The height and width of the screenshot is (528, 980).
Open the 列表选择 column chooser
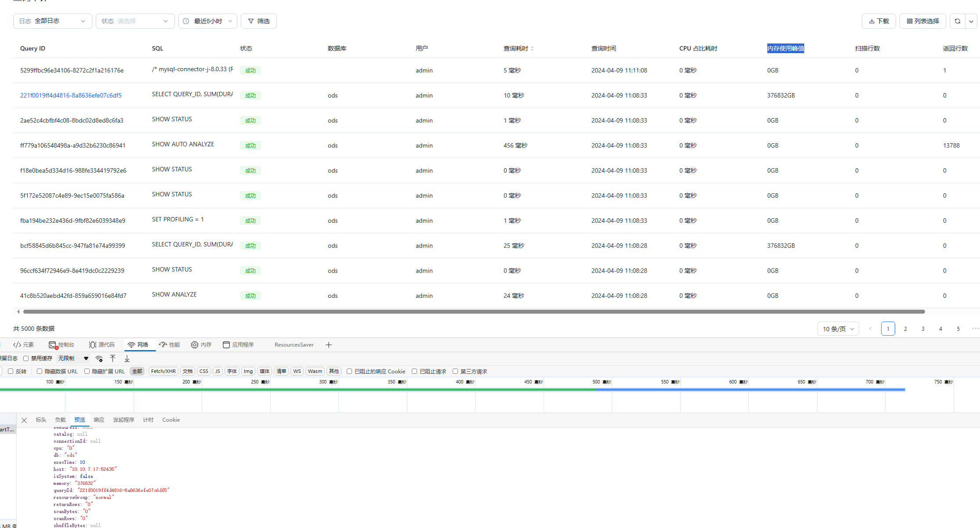click(923, 21)
